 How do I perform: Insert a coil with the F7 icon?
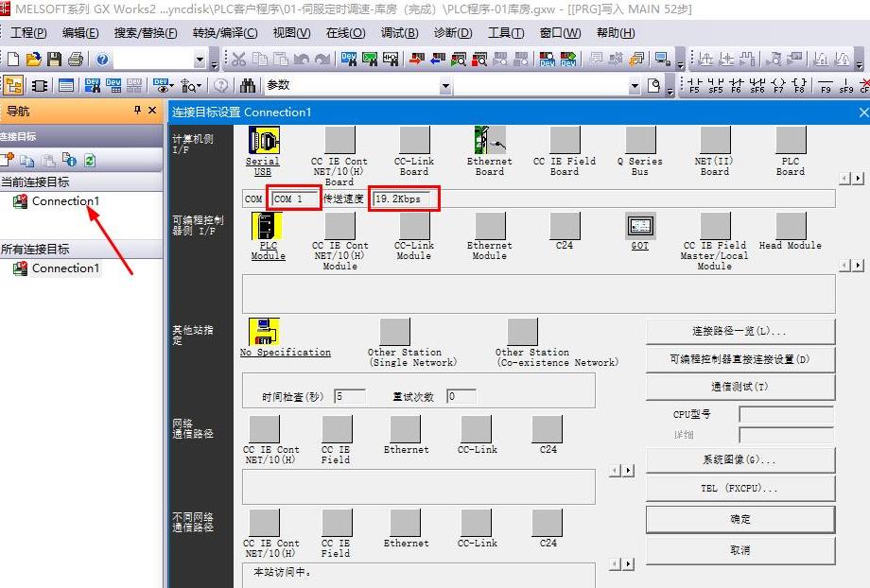[x=778, y=85]
